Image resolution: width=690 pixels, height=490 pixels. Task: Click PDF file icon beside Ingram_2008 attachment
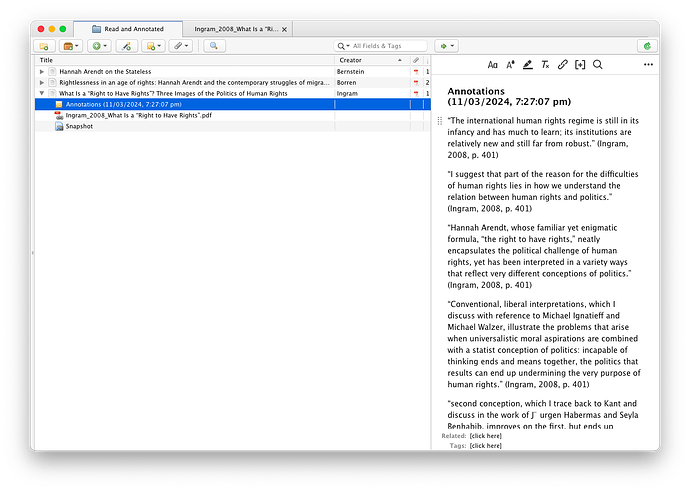59,115
